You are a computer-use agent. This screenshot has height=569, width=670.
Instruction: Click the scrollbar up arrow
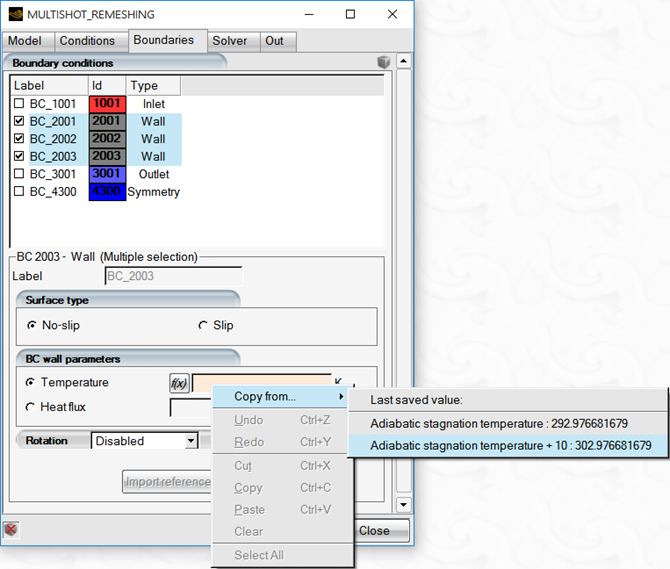pos(403,61)
